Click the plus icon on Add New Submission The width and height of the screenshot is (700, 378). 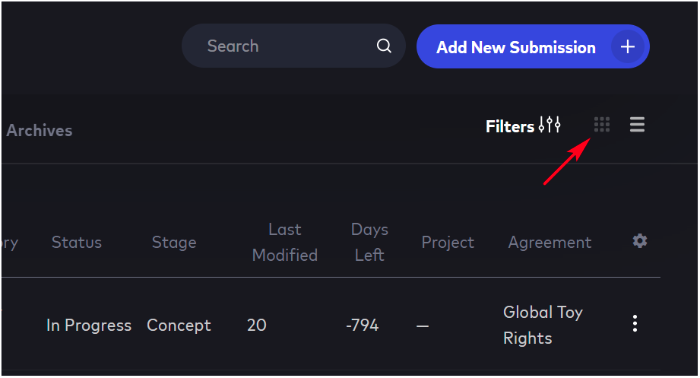click(x=628, y=46)
